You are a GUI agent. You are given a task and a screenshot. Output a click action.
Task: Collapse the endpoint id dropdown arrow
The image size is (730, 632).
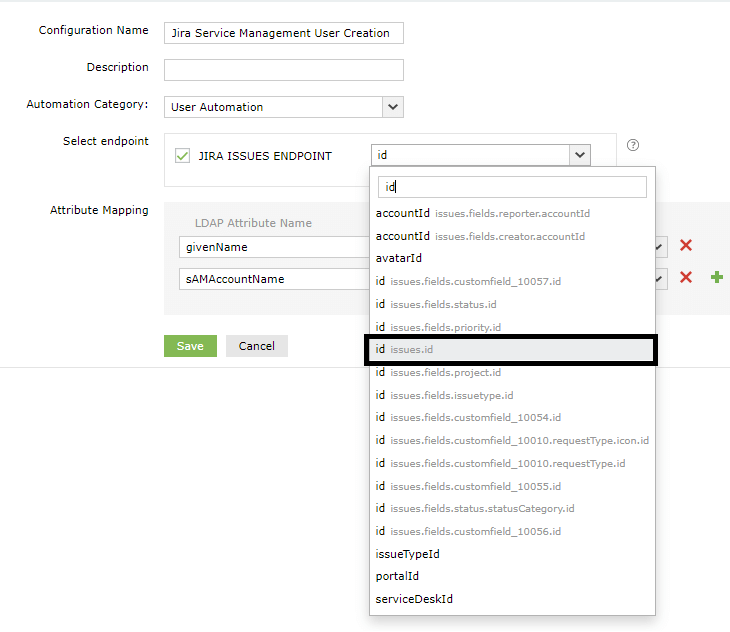pos(579,155)
